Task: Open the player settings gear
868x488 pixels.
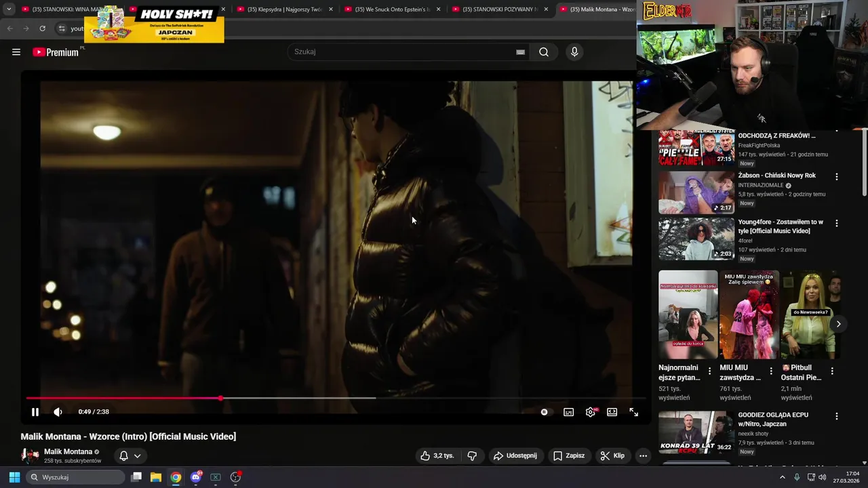Action: pyautogui.click(x=591, y=412)
